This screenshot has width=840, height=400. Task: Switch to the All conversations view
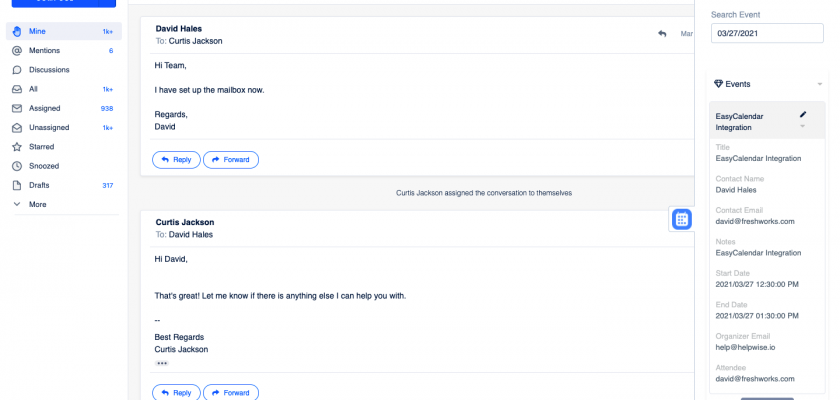34,89
